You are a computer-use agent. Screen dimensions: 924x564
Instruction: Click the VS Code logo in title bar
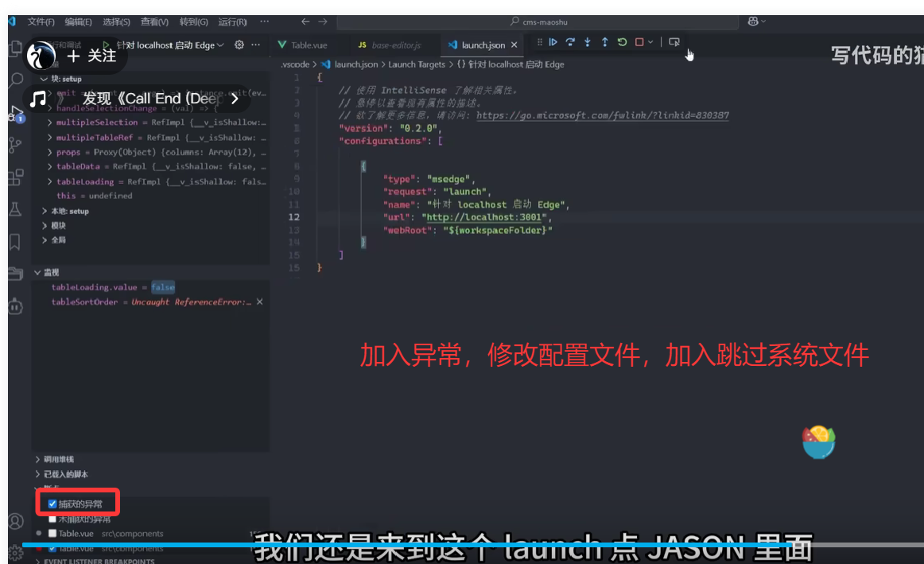coord(12,21)
